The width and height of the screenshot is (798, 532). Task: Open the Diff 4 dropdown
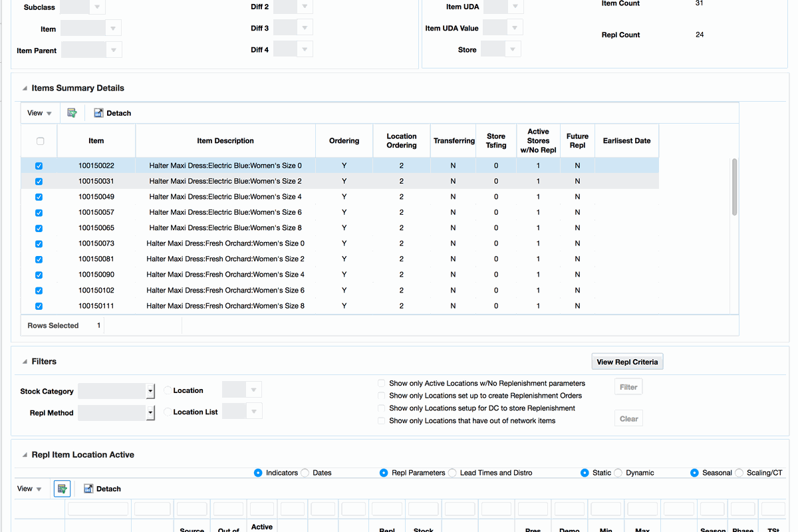point(305,49)
